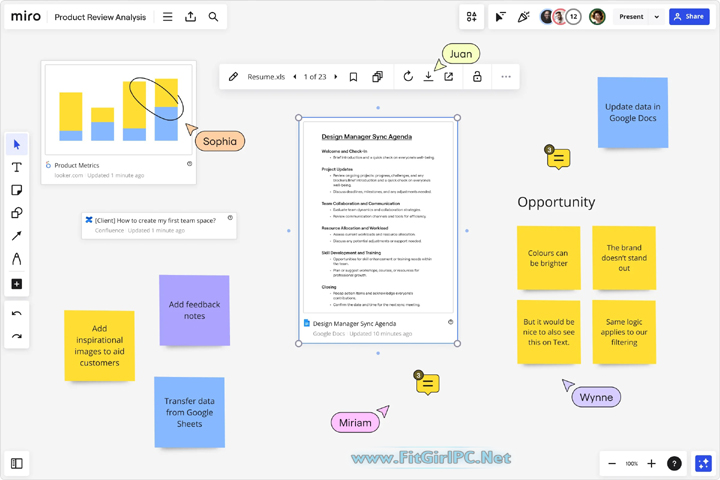Export the board with upload icon
The width and height of the screenshot is (720, 480).
(190, 17)
